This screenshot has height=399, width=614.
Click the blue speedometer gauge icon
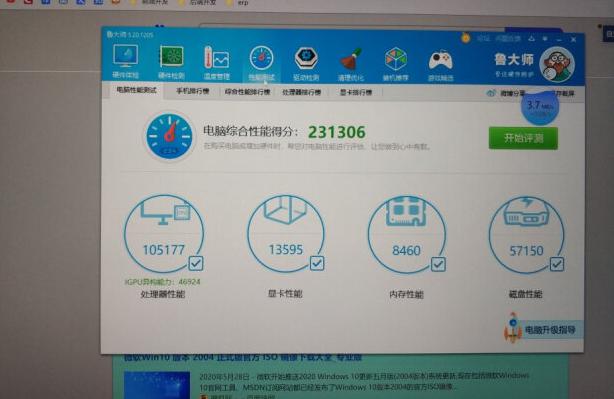click(x=169, y=136)
